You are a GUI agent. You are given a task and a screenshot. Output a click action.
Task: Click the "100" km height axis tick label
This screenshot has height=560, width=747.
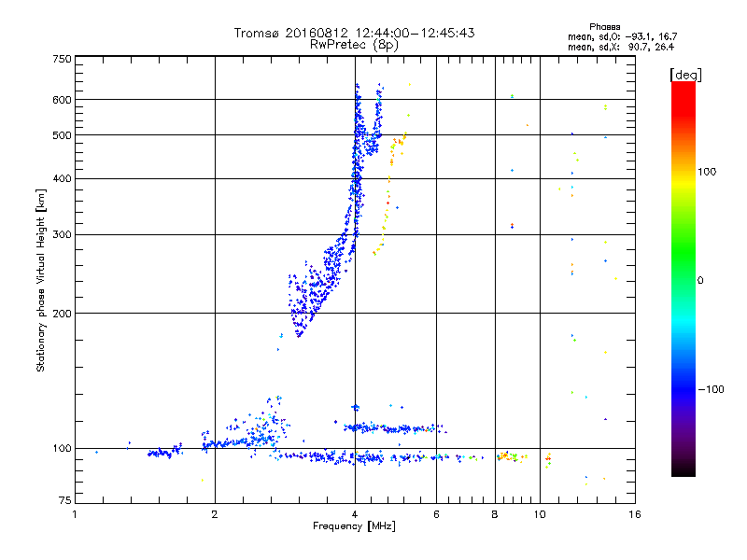click(62, 449)
